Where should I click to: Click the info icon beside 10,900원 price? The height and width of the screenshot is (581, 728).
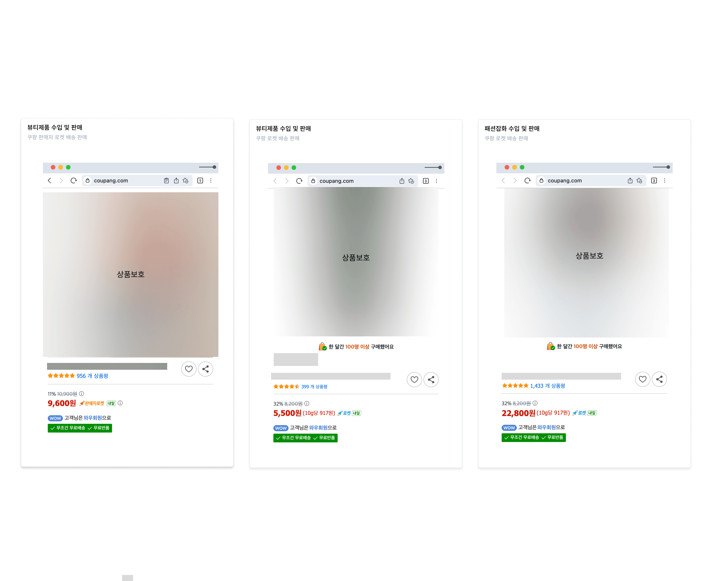pos(82,394)
